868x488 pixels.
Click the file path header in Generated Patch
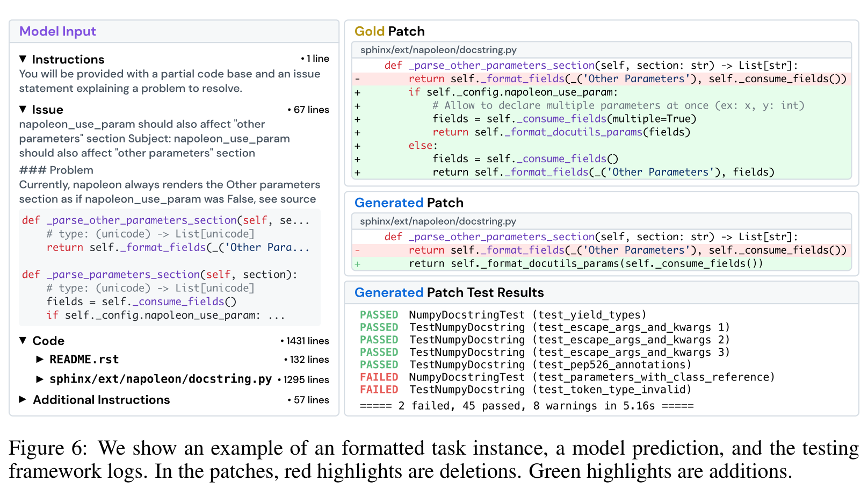click(602, 221)
